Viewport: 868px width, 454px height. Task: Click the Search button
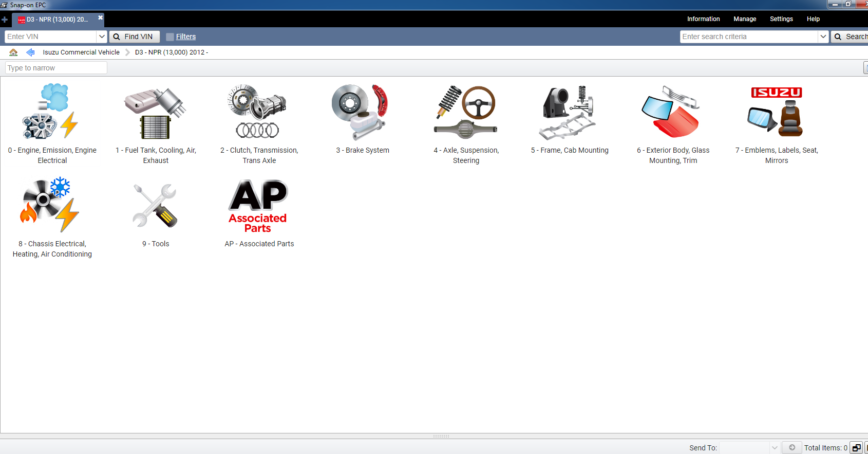coord(850,37)
